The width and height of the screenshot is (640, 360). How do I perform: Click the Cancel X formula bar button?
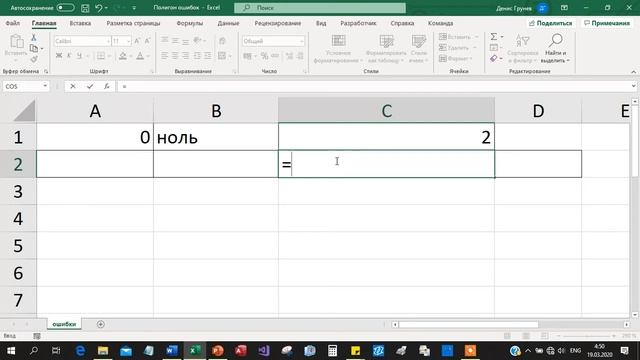73,86
